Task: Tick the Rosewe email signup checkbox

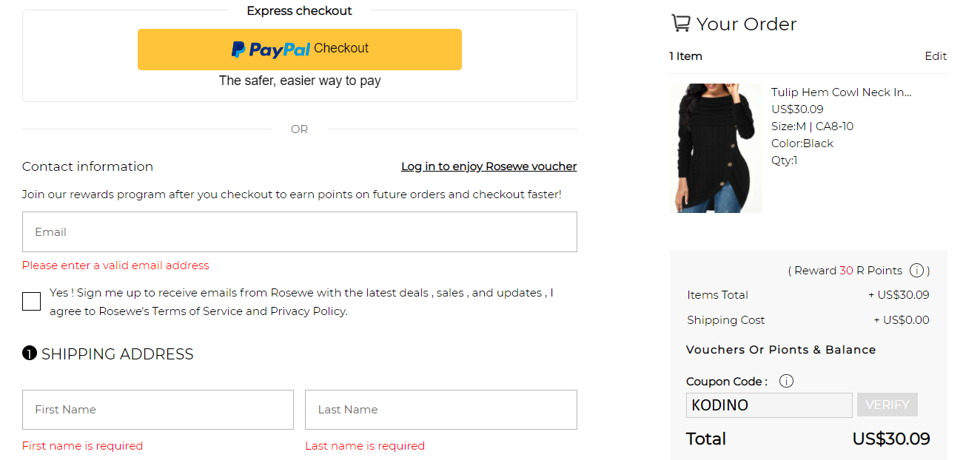Action: (31, 302)
